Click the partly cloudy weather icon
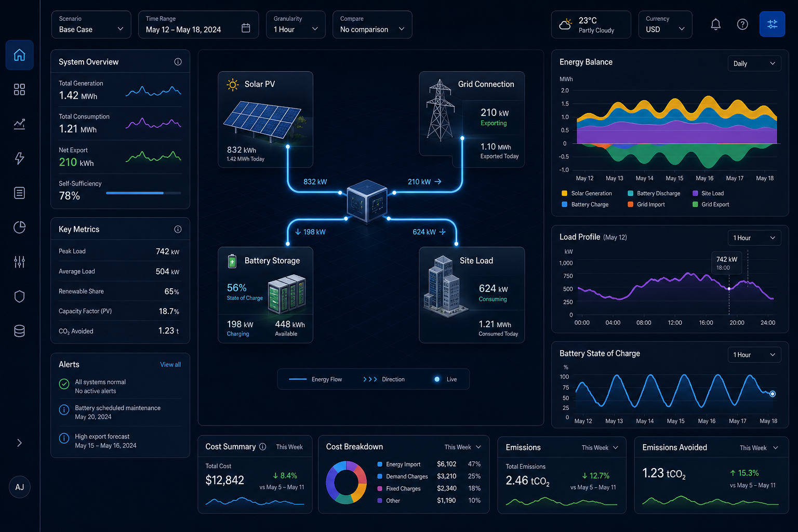The image size is (798, 532). click(565, 24)
